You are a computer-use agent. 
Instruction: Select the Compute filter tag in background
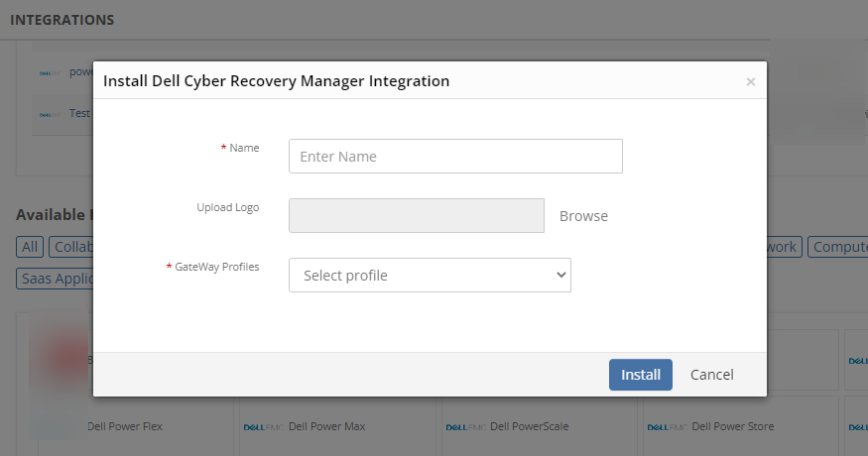tap(837, 247)
